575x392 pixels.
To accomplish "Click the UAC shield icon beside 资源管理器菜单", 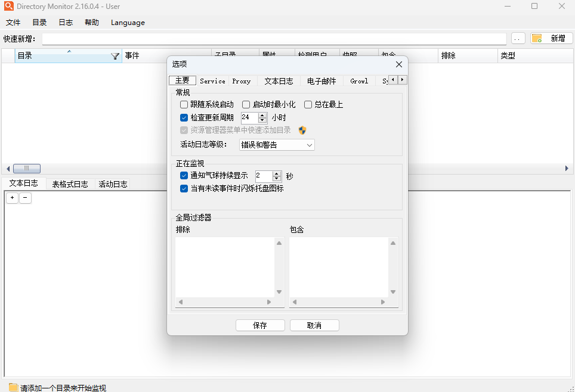I will pyautogui.click(x=302, y=130).
